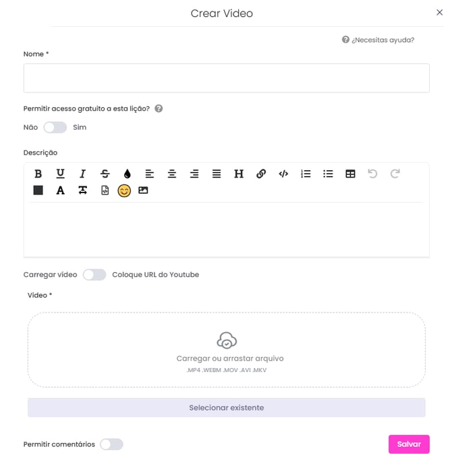Screen dimensions: 452x476
Task: Open the text color droplet picker
Action: 128,174
